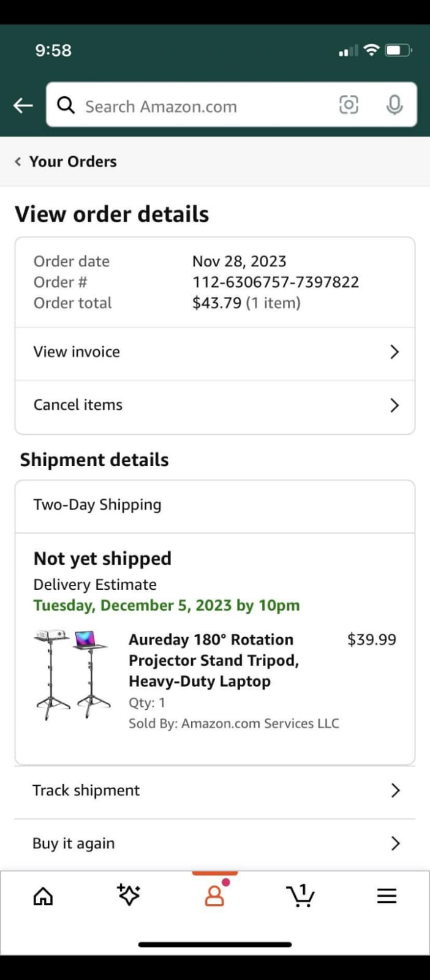Image resolution: width=430 pixels, height=980 pixels.
Task: Go to Home tab icon
Action: (x=43, y=896)
